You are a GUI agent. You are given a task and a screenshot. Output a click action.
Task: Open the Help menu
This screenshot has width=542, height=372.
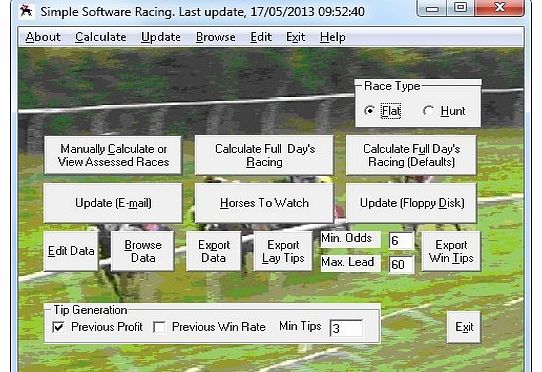pos(333,37)
